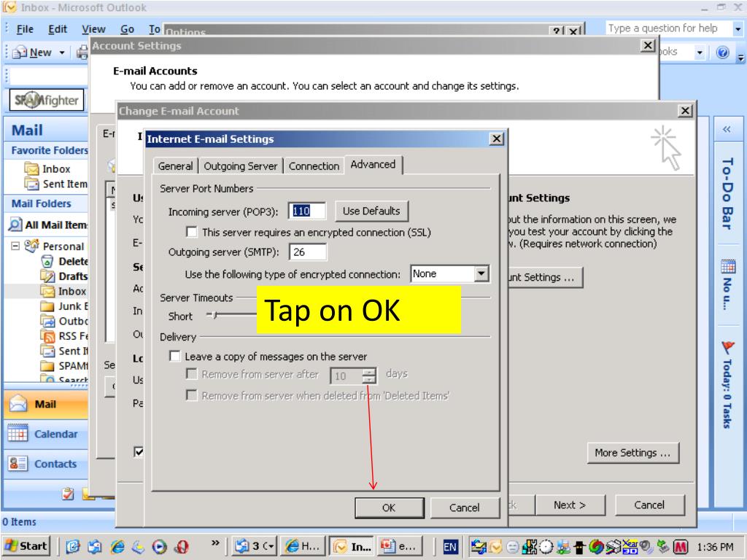
Task: Select Inbox under Personal Folders
Action: 63,291
